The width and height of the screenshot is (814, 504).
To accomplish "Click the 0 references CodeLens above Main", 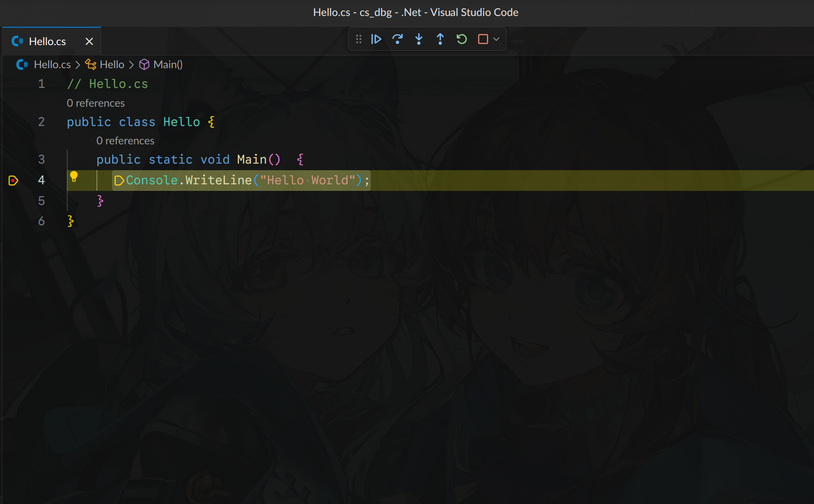I will 125,141.
